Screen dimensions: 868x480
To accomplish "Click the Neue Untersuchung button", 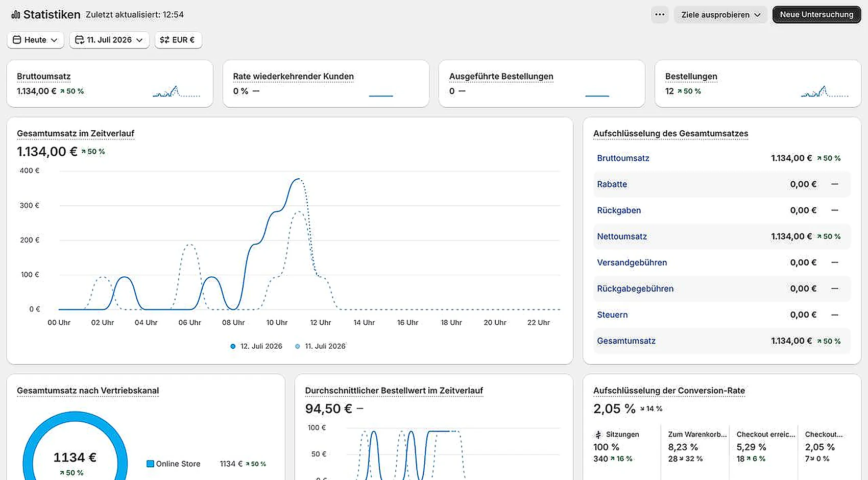I will (x=816, y=15).
